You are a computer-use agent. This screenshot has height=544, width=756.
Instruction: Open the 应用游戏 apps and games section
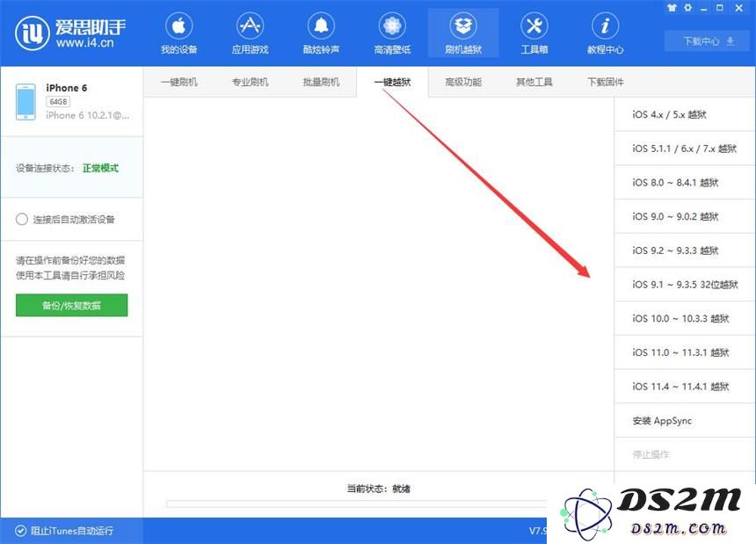pos(250,33)
